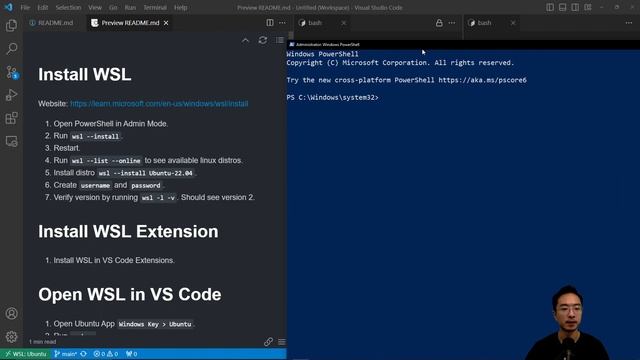Open the Remote Explorer view
This screenshot has width=640, height=360.
11,141
